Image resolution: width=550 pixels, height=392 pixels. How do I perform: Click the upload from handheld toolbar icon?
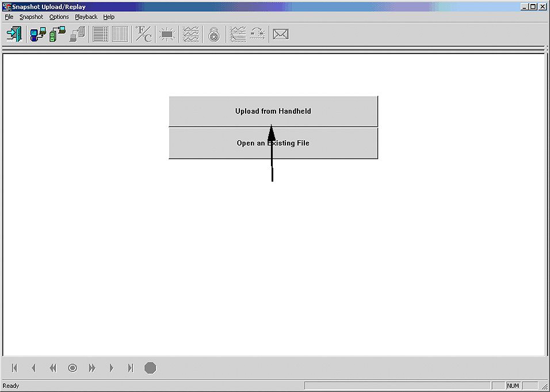click(x=38, y=34)
